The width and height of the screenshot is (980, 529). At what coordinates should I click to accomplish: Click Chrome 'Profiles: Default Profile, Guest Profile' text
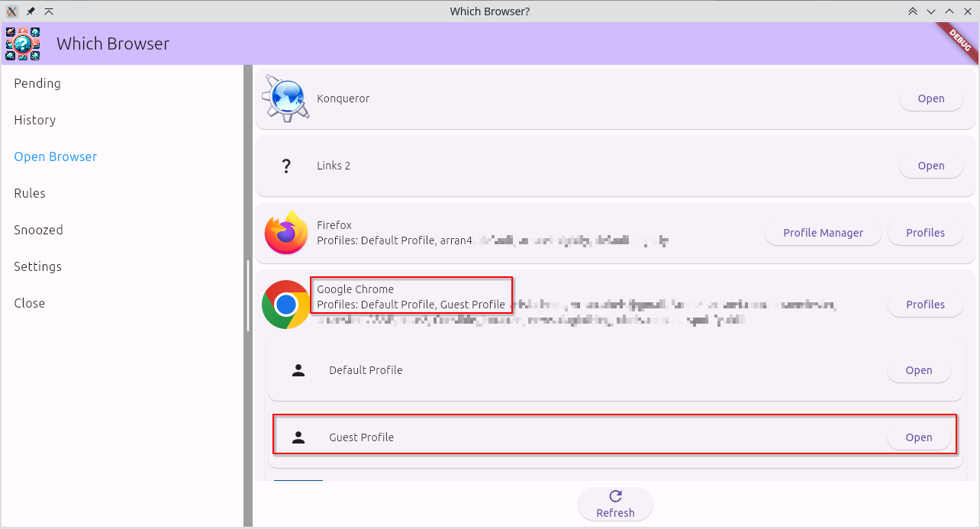pyautogui.click(x=411, y=305)
